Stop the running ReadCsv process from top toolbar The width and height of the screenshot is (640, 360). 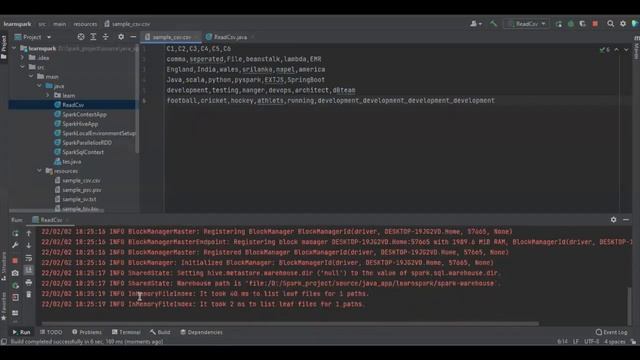[595, 24]
